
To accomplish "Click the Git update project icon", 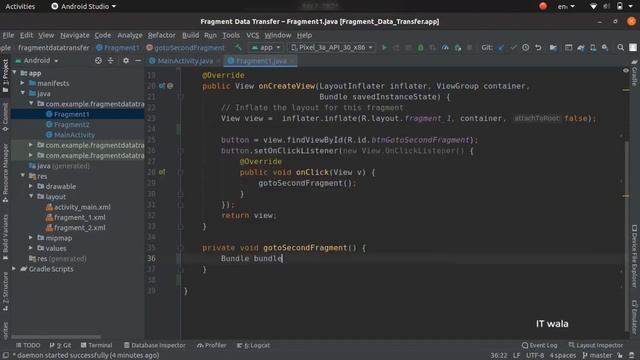I will (x=501, y=48).
